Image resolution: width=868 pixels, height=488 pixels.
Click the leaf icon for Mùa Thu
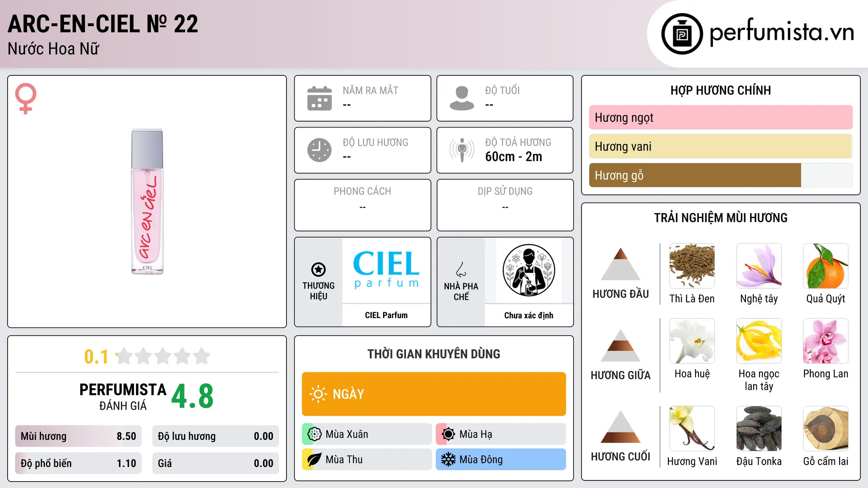[314, 460]
